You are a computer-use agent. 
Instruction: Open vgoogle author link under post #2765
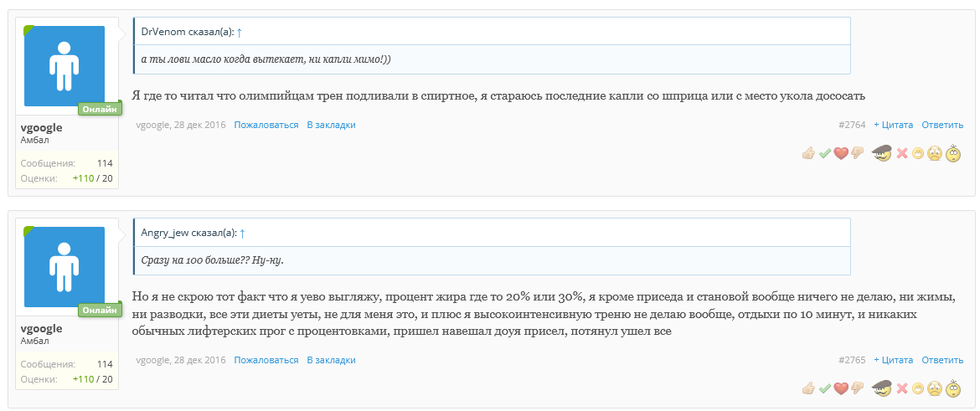click(x=152, y=361)
